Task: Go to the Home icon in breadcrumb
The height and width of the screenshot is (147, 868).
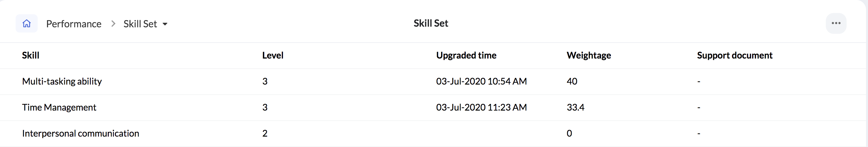Action: coord(27,24)
